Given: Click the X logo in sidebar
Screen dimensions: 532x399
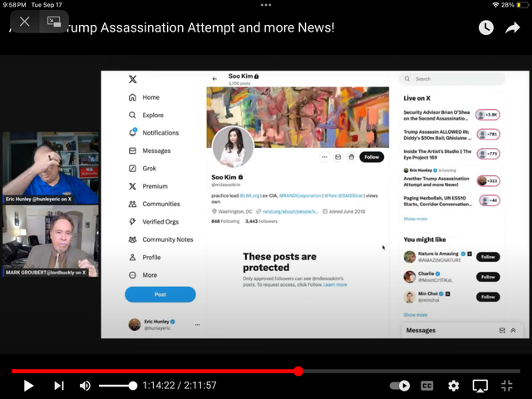Looking at the screenshot, I should point(133,80).
